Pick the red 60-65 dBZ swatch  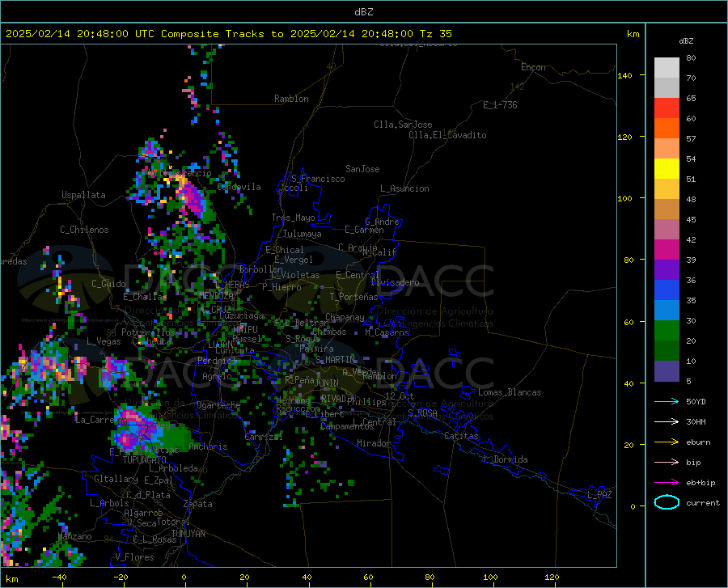click(667, 108)
